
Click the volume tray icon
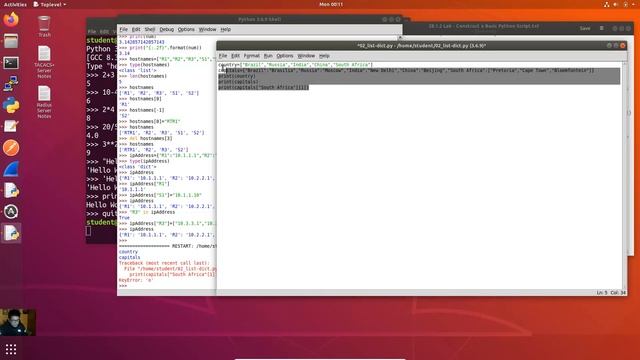(x=616, y=4)
